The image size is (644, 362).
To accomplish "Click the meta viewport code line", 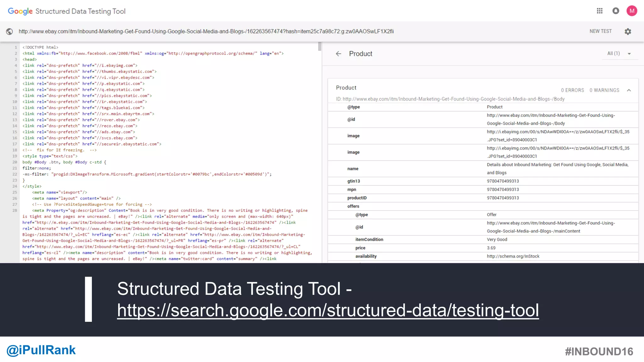I will point(59,192).
